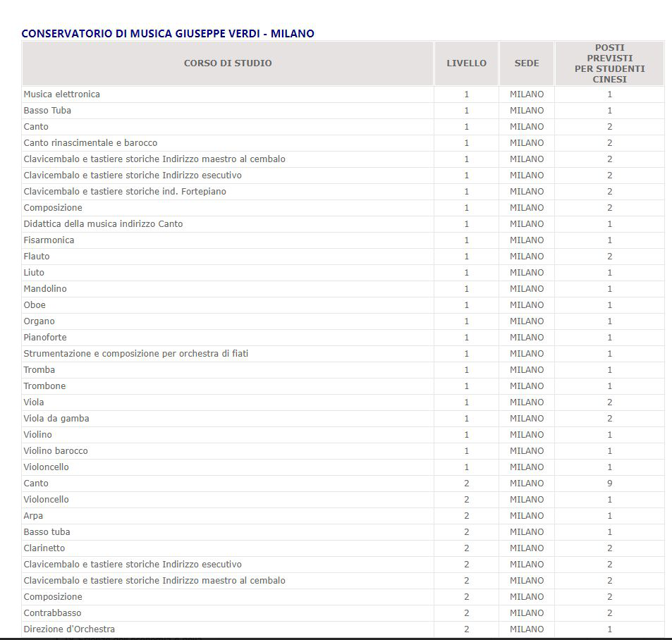
Task: Click the Conservatorio Giuseppe Verdi Milano heading
Action: (x=168, y=34)
